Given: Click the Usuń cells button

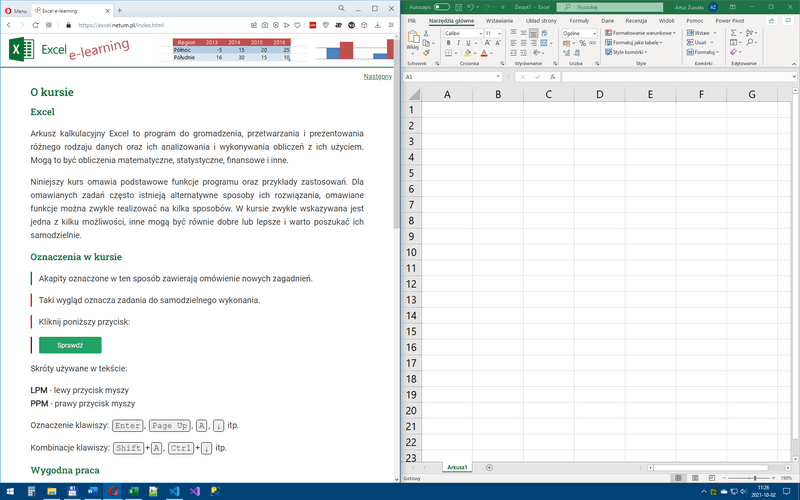Looking at the screenshot, I should click(x=700, y=42).
